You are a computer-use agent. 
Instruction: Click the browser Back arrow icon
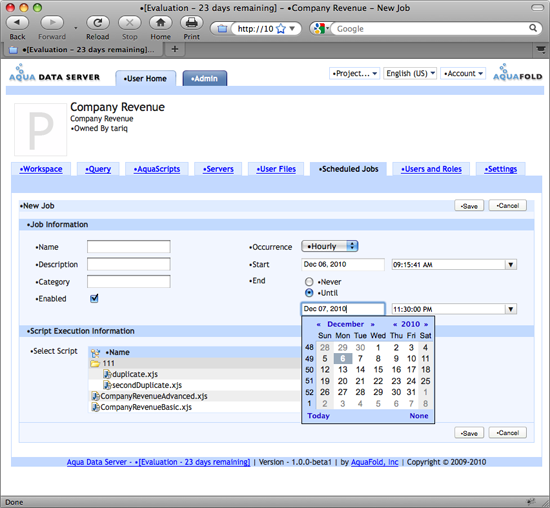click(17, 23)
